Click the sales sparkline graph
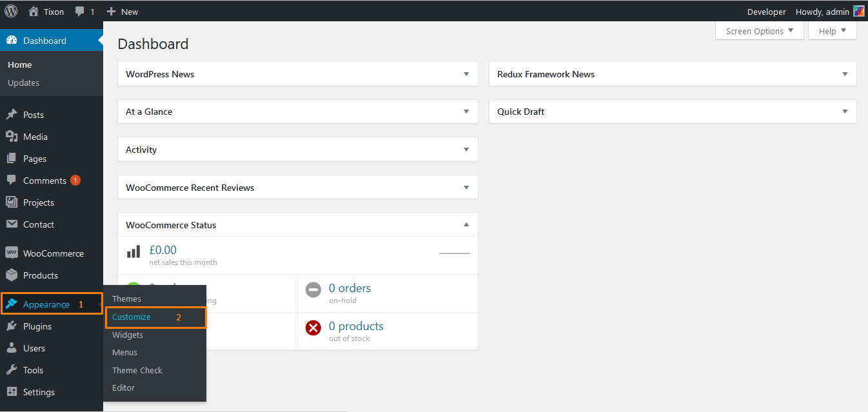 tap(455, 253)
